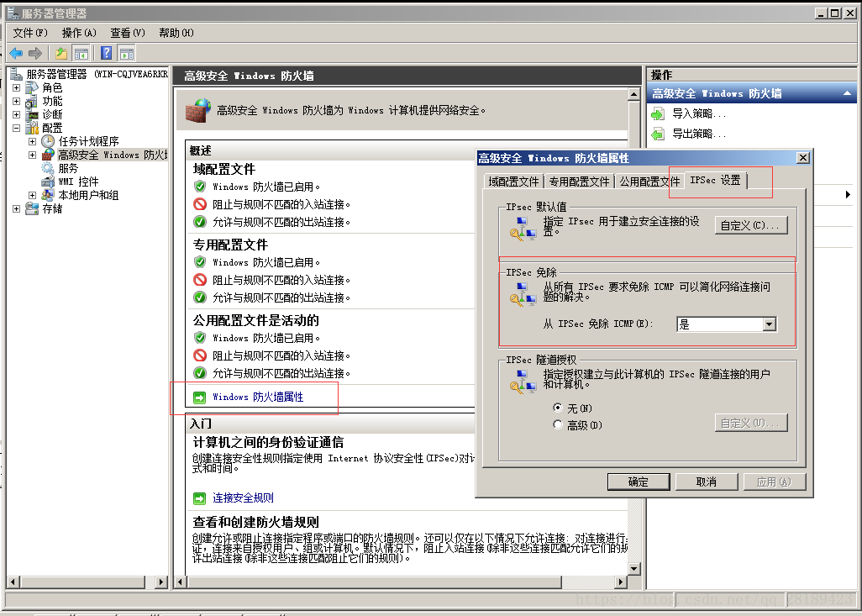Open the Windows 防火墙属性 link
This screenshot has width=862, height=616.
pyautogui.click(x=258, y=398)
